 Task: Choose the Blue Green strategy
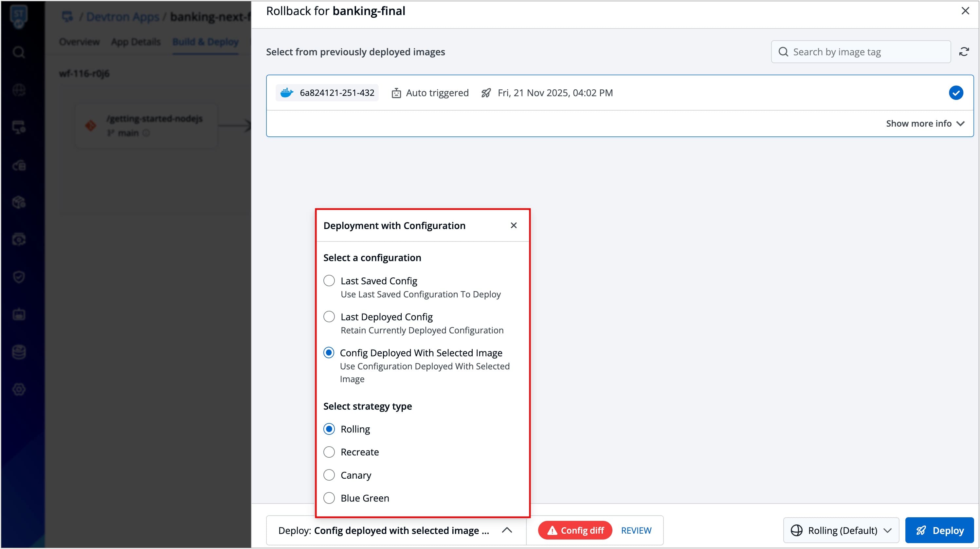(329, 498)
